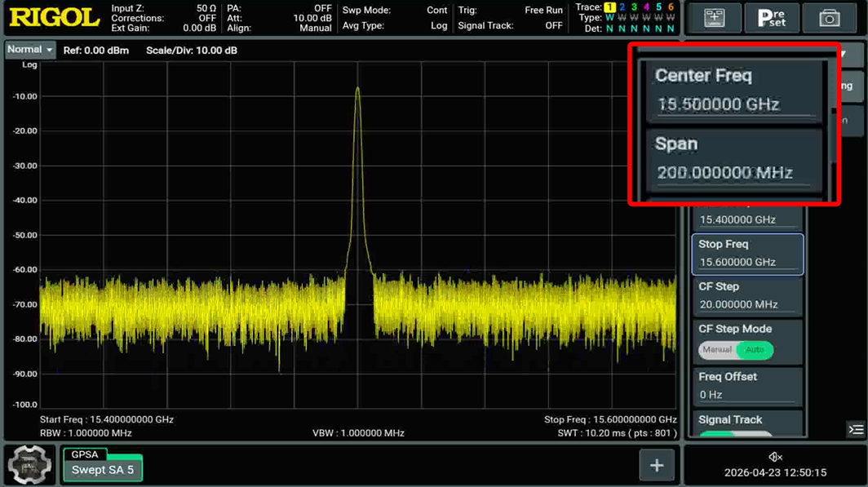This screenshot has height=487, width=868.
Task: Tap the Preset button icon
Action: click(x=772, y=18)
